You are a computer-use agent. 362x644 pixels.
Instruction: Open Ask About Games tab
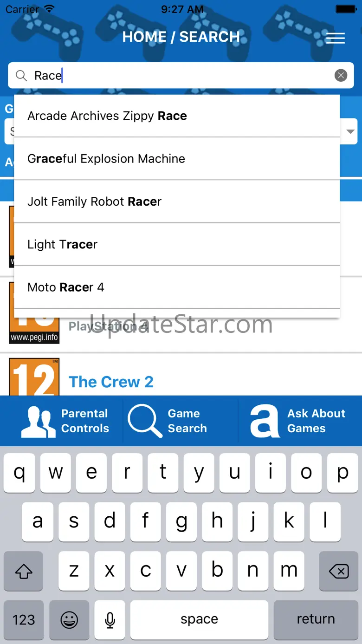tap(297, 421)
